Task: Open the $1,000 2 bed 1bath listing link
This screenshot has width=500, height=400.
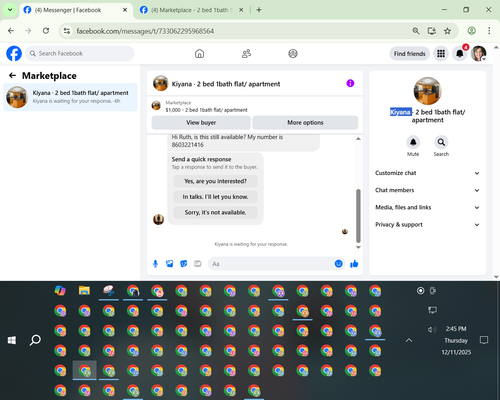Action: pos(206,110)
